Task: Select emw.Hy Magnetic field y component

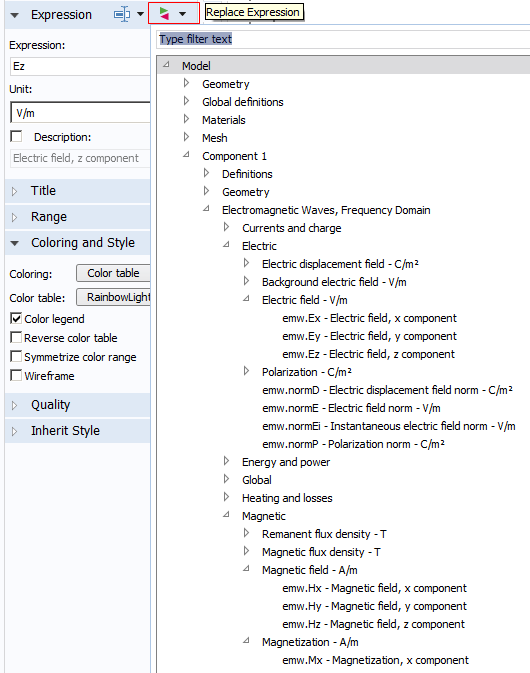Action: (x=374, y=606)
